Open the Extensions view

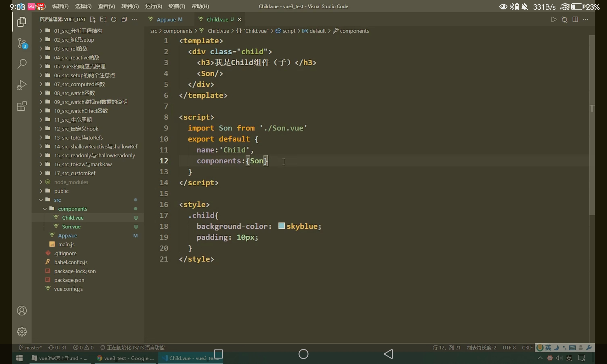[x=22, y=106]
